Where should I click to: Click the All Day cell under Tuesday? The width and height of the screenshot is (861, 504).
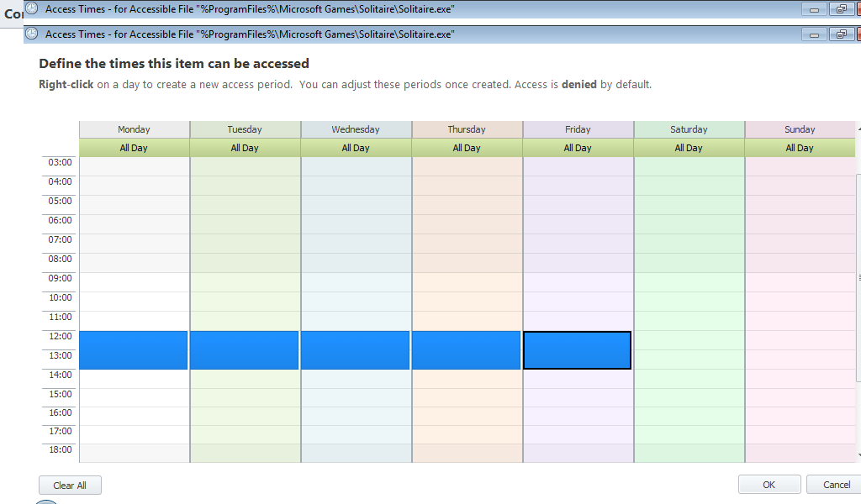(245, 148)
